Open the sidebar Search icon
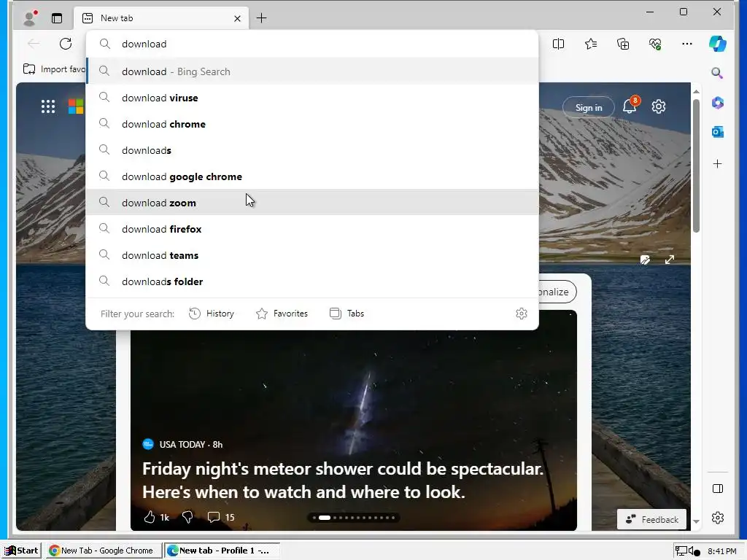 point(717,73)
